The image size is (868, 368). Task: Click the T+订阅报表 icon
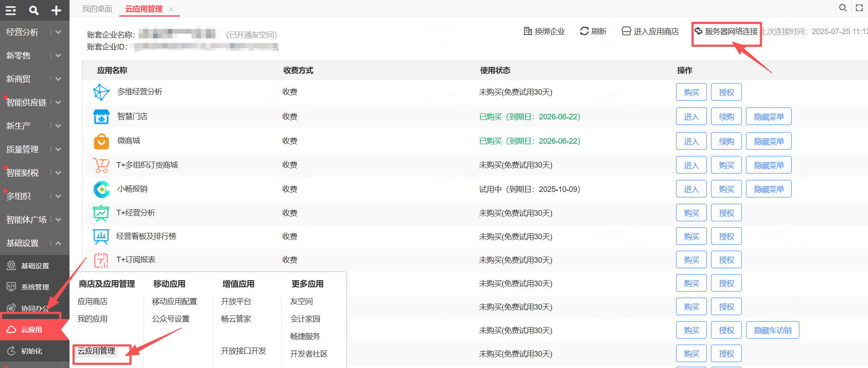(101, 260)
